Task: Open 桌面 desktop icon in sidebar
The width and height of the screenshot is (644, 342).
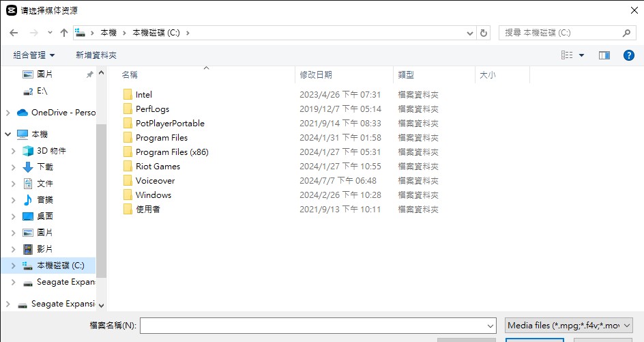Action: point(28,216)
